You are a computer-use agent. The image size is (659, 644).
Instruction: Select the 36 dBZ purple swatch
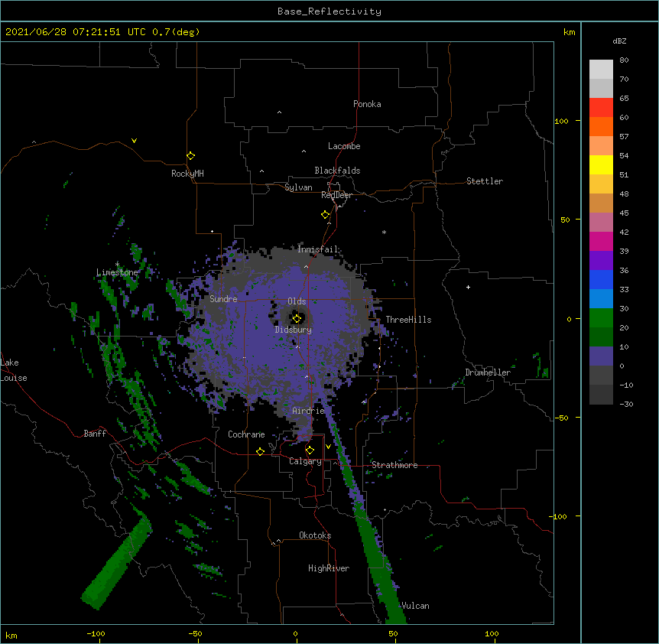[x=601, y=260]
